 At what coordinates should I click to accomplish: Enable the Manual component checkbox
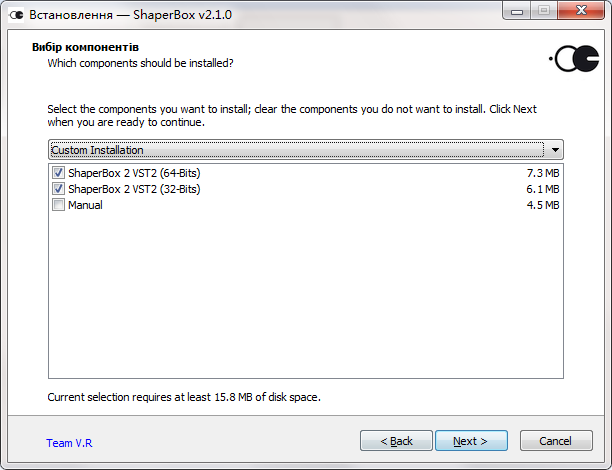pos(59,205)
